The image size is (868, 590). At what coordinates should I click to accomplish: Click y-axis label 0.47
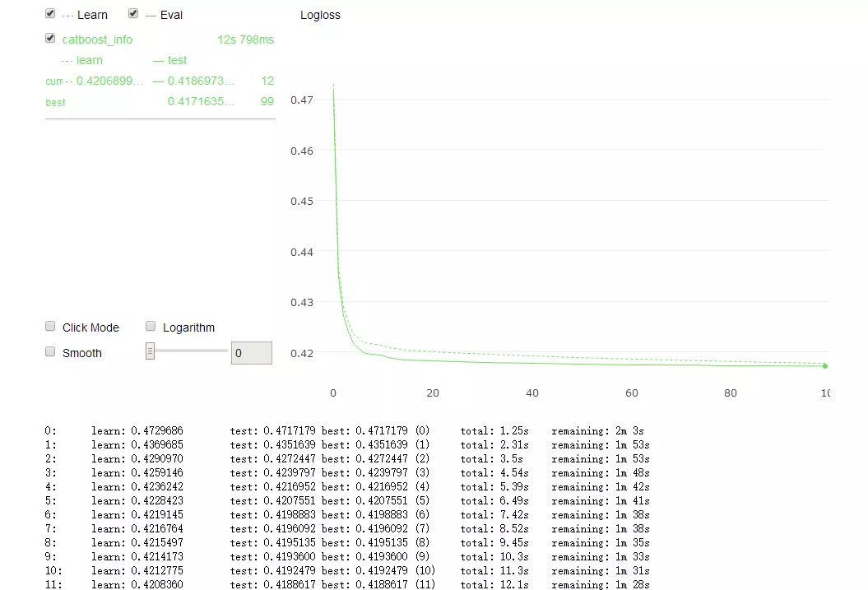tap(302, 100)
